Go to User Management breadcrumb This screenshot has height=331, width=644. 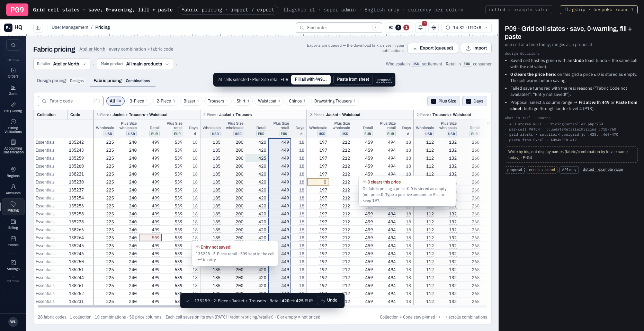click(x=70, y=27)
